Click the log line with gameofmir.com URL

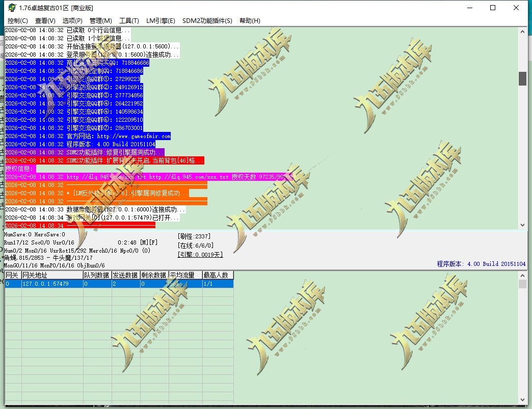88,136
